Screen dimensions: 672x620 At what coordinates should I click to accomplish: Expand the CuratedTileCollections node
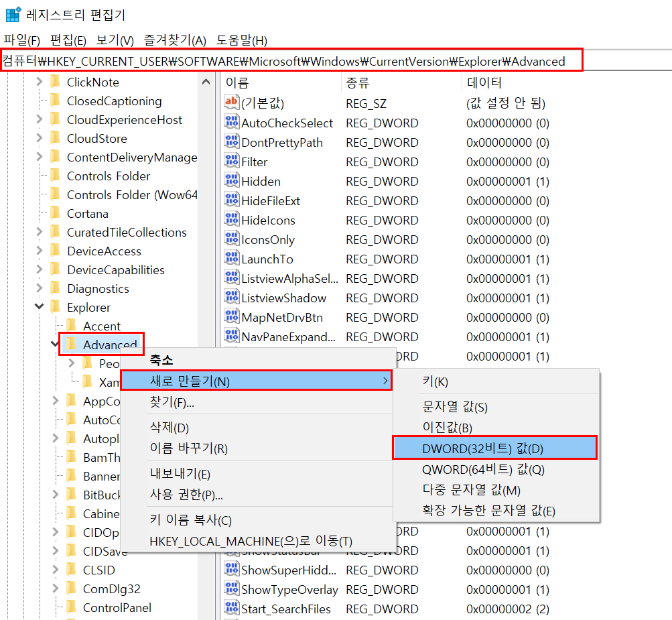click(40, 232)
